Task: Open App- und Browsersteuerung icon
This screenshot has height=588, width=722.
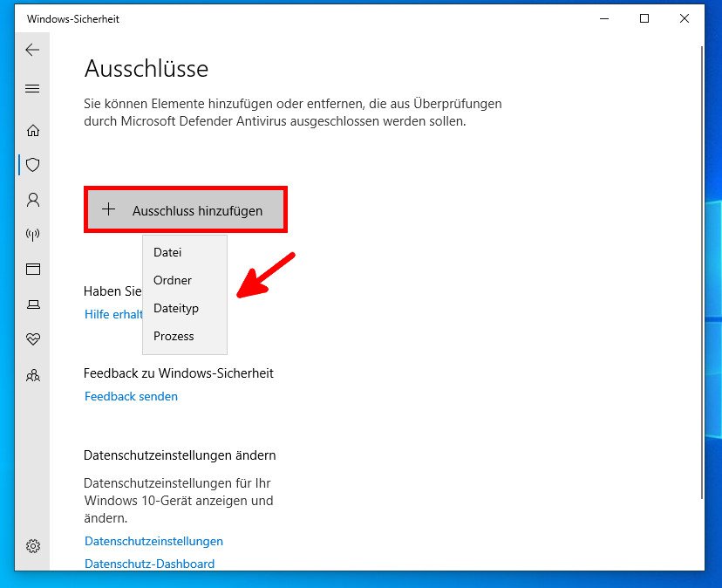Action: coord(32,270)
